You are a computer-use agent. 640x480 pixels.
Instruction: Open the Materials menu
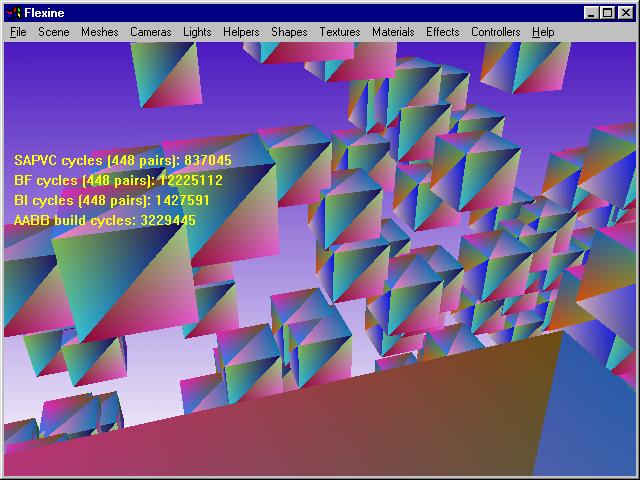pyautogui.click(x=393, y=32)
